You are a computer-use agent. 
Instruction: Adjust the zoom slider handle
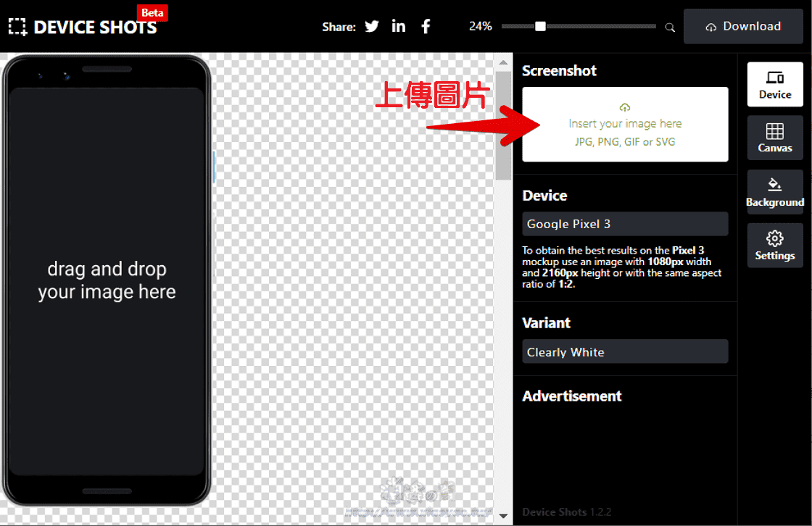coord(540,26)
